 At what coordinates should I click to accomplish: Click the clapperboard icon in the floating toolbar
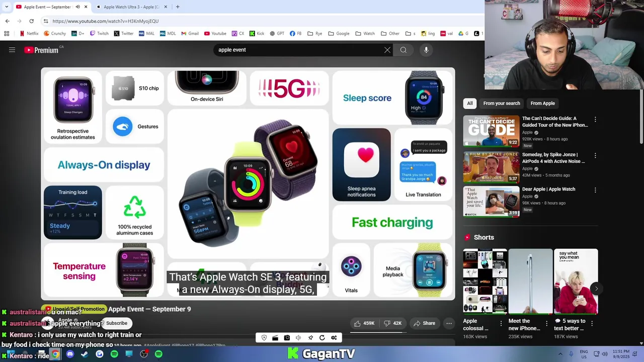pos(275,338)
